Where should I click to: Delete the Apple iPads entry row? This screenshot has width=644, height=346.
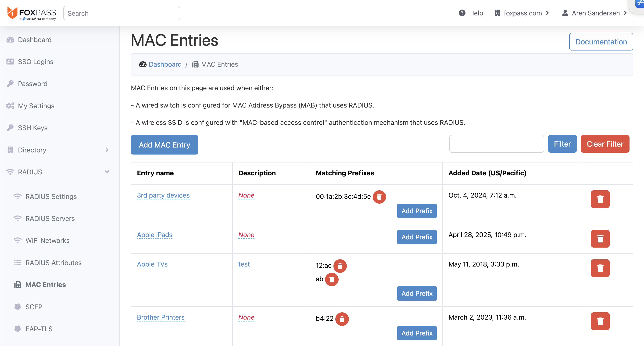(x=600, y=238)
